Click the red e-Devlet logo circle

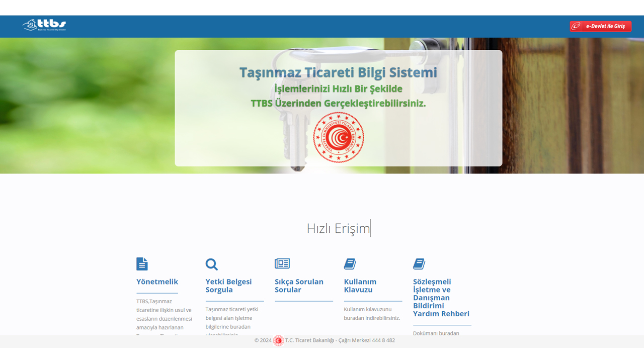click(577, 26)
